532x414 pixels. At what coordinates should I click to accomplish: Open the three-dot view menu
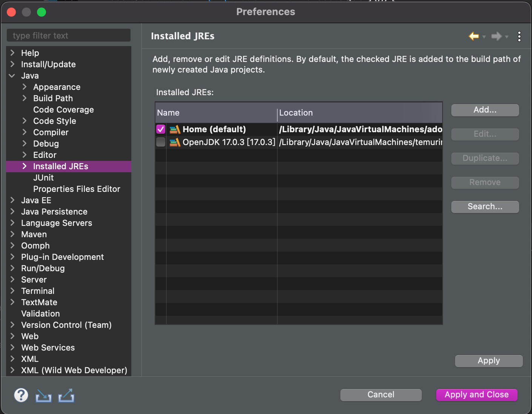[519, 36]
